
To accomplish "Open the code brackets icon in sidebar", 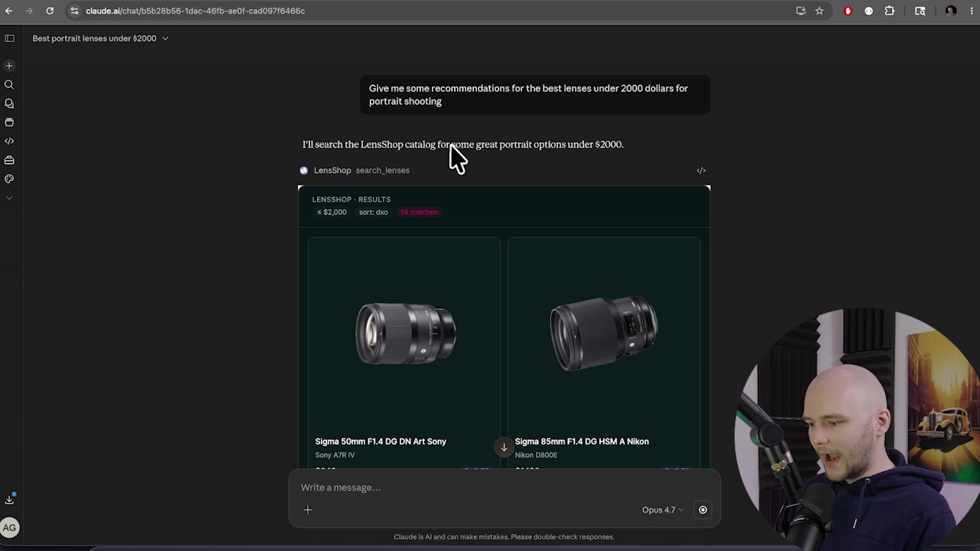I will [9, 141].
